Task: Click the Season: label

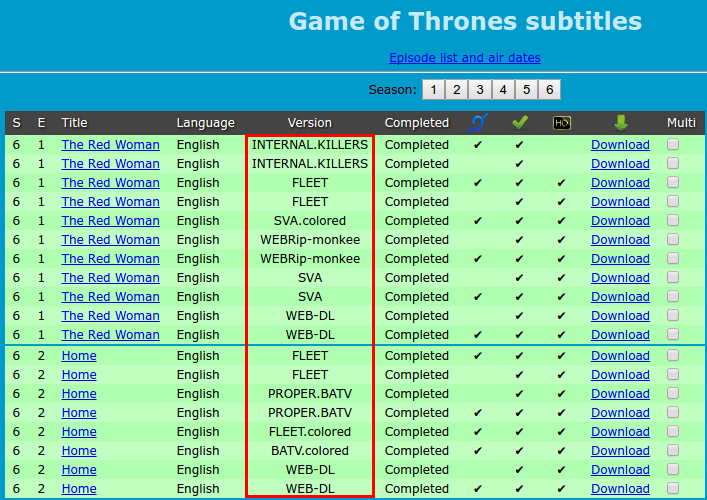Action: (x=393, y=90)
